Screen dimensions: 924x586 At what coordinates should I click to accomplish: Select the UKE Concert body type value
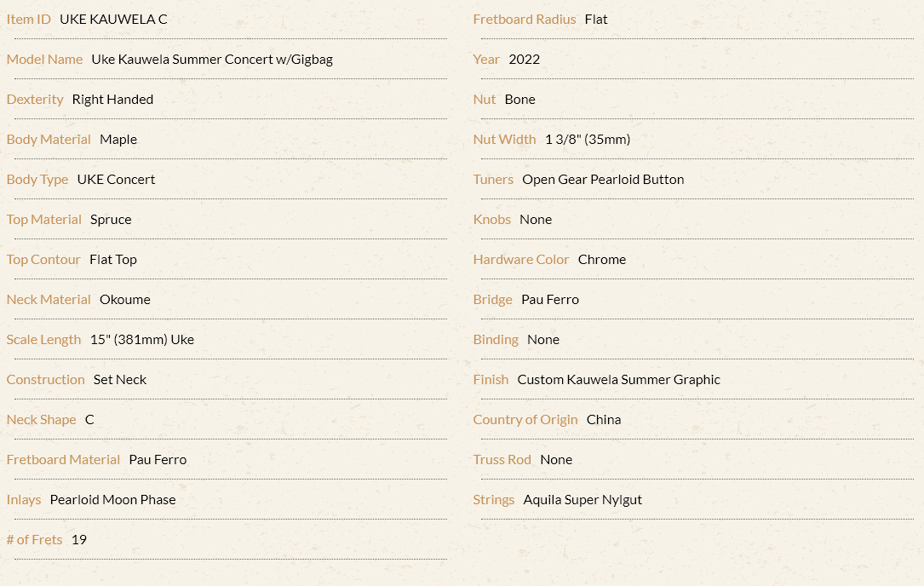coord(116,180)
